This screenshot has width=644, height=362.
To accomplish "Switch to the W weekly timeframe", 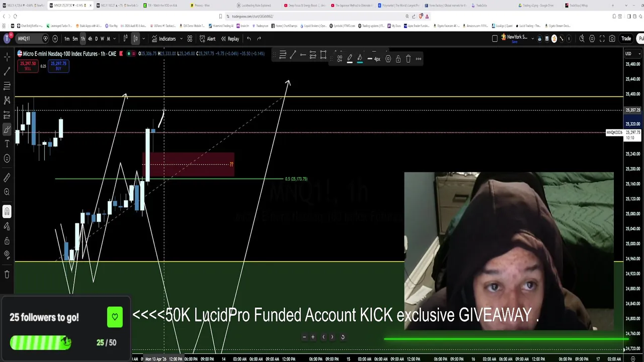I will tap(102, 39).
